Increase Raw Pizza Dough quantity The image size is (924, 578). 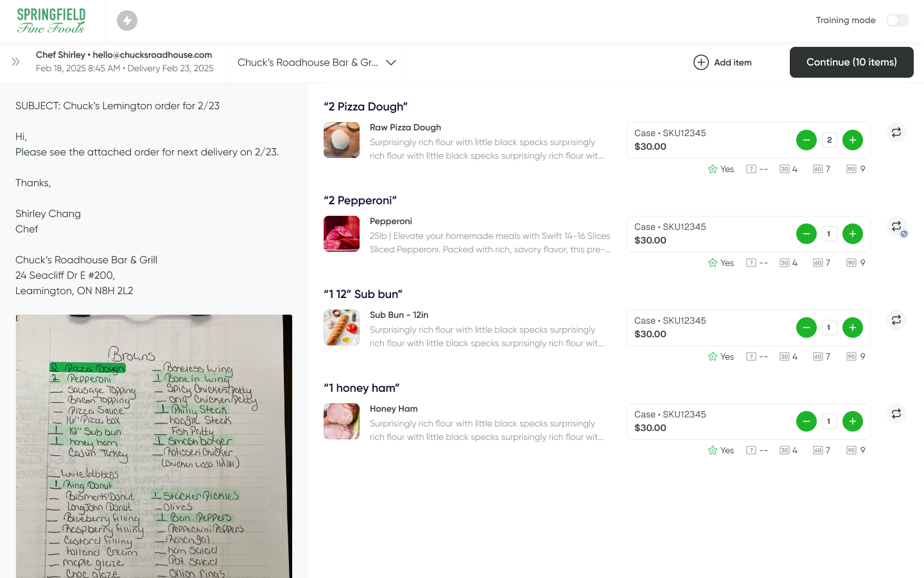[x=853, y=140]
